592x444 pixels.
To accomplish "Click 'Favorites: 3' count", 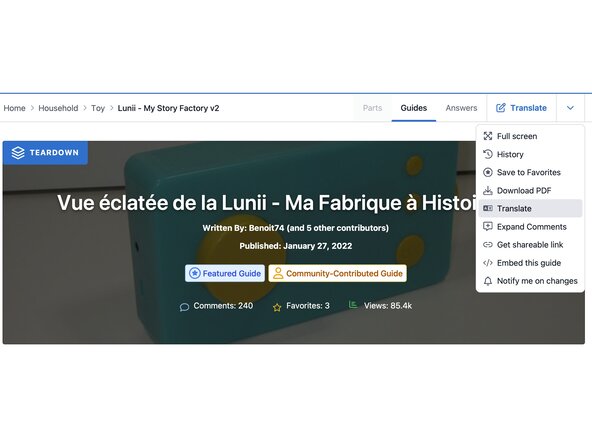I will pyautogui.click(x=308, y=306).
